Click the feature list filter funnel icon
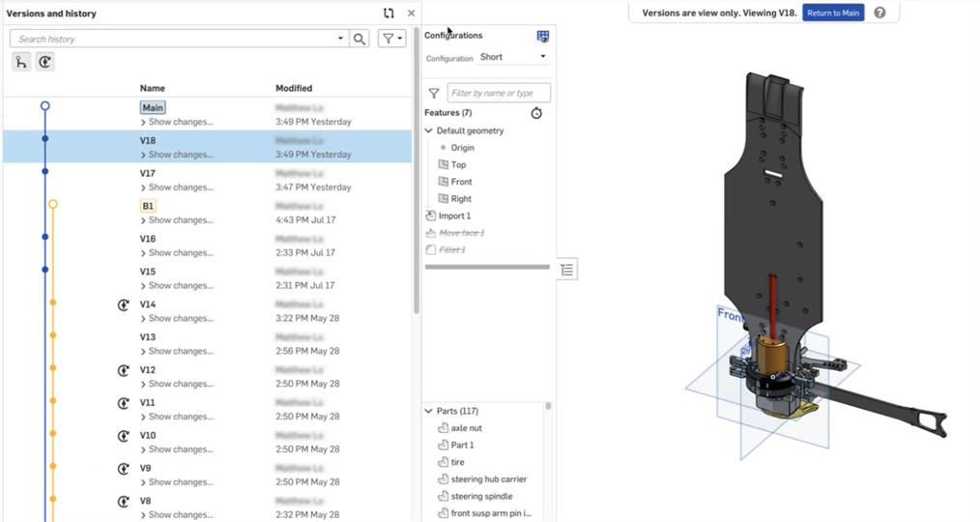 point(434,94)
